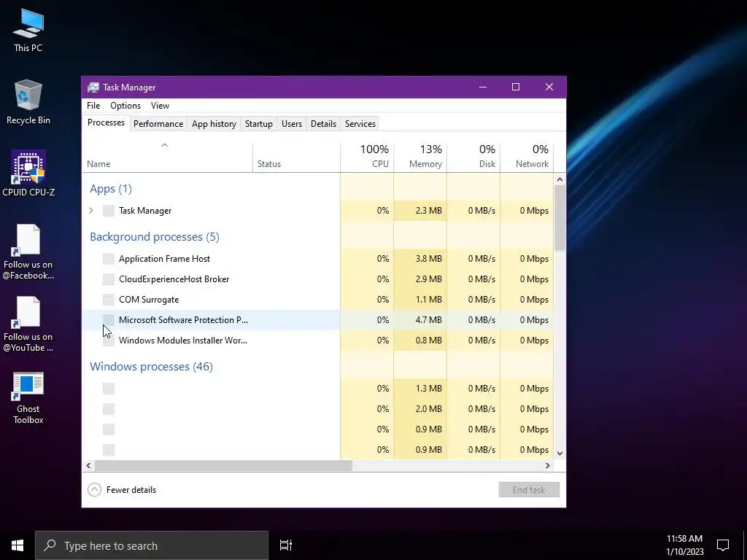Screen dimensions: 747x560
Task: Select Microsoft Software Protection P... process
Action: 318,320
